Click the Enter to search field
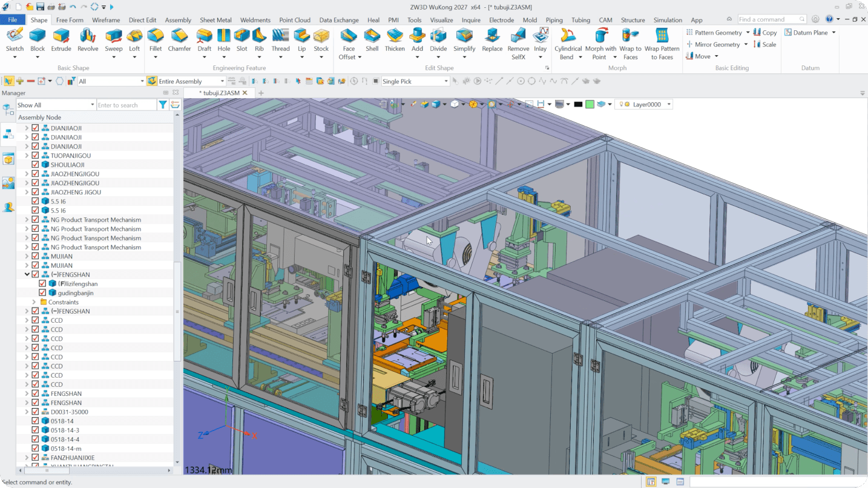868x488 pixels. tap(127, 105)
